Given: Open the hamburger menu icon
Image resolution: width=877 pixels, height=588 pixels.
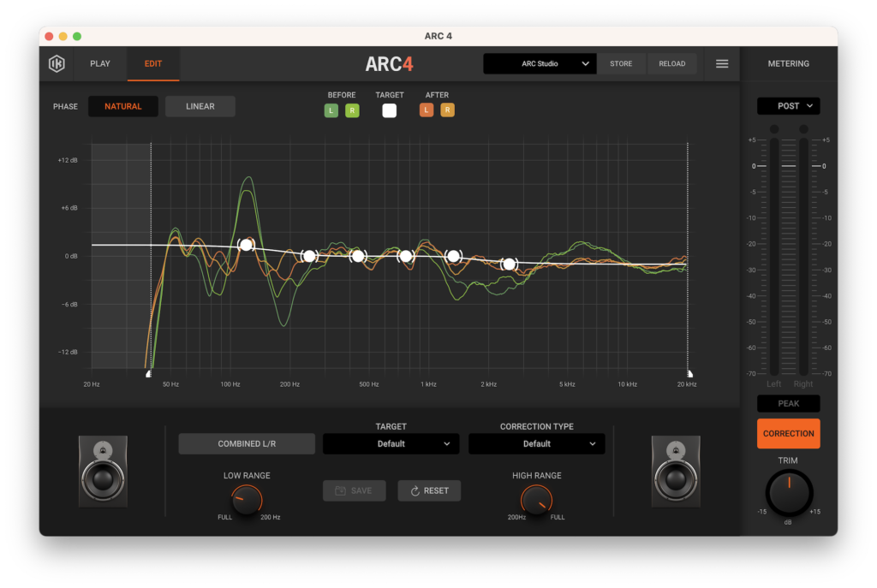Looking at the screenshot, I should click(722, 63).
